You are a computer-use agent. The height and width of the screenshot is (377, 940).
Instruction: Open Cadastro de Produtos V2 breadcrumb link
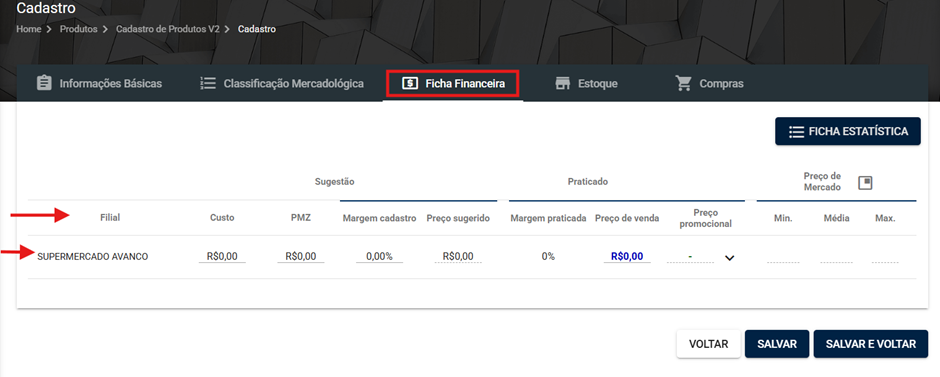coord(168,29)
